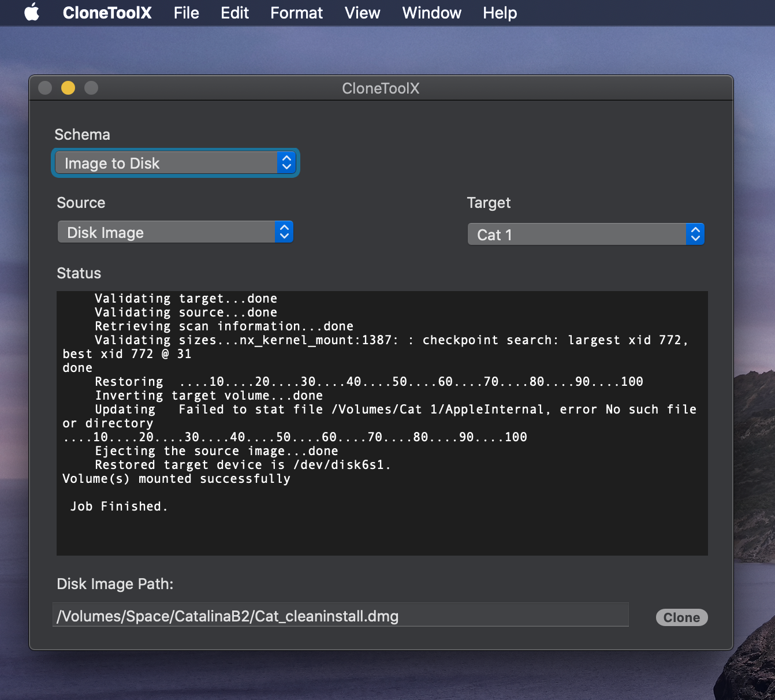Viewport: 775px width, 700px height.
Task: Click the Clone button
Action: [x=681, y=617]
